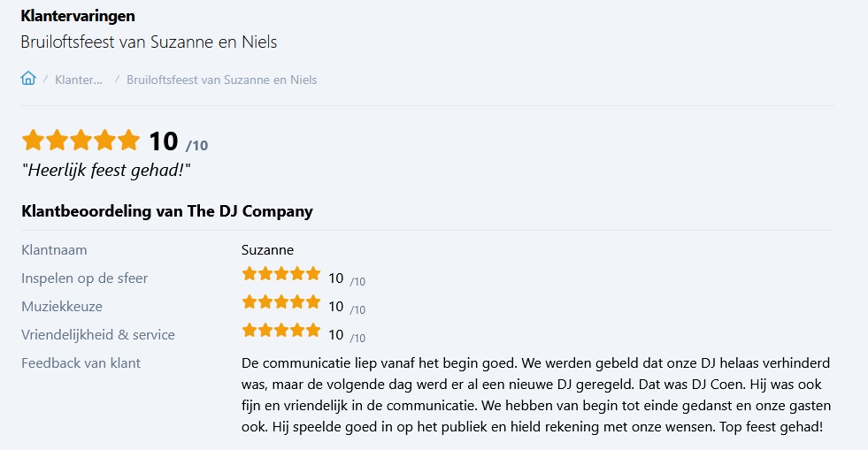The image size is (868, 450).
Task: Click the "Vriendelijkheid & service" label
Action: (x=98, y=334)
